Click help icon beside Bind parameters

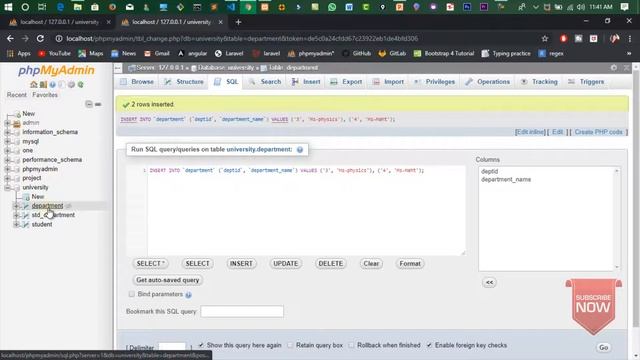pyautogui.click(x=188, y=295)
